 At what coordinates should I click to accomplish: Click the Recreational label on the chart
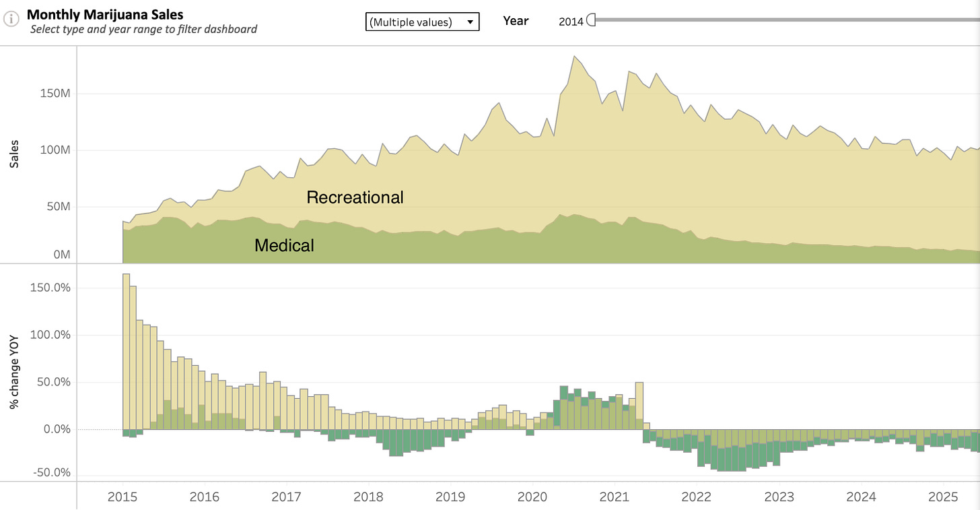pyautogui.click(x=355, y=197)
